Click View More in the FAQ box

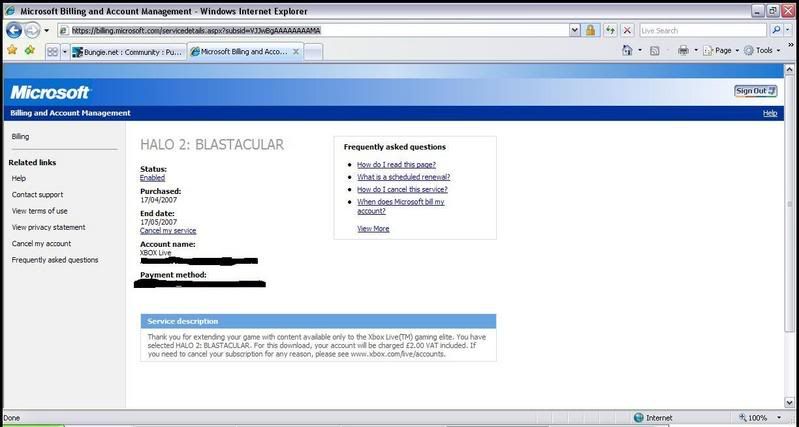click(x=373, y=229)
